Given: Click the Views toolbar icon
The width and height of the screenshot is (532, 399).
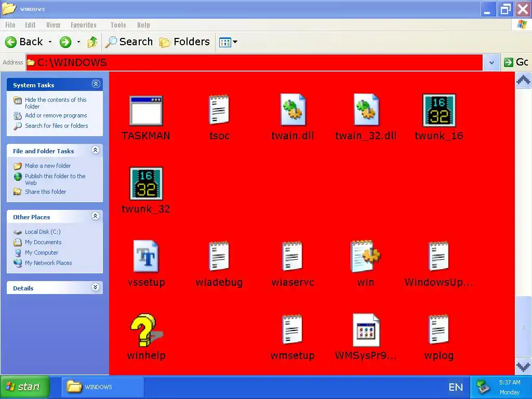Looking at the screenshot, I should pyautogui.click(x=225, y=42).
